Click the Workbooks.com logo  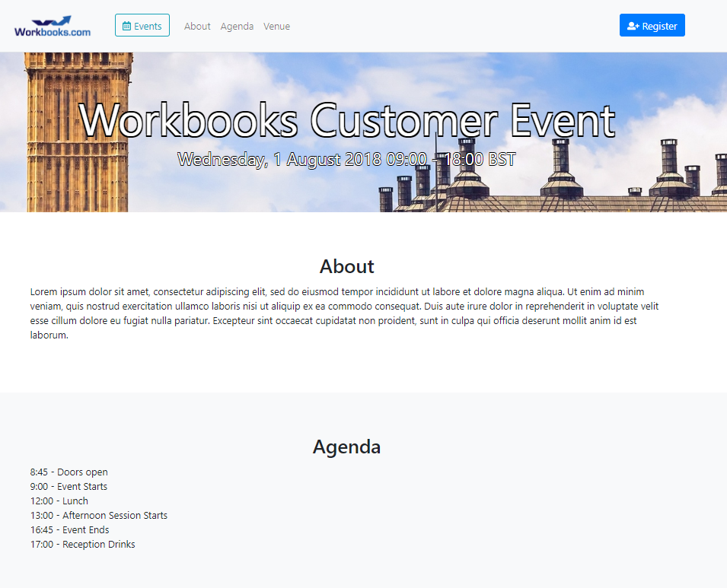(x=53, y=26)
